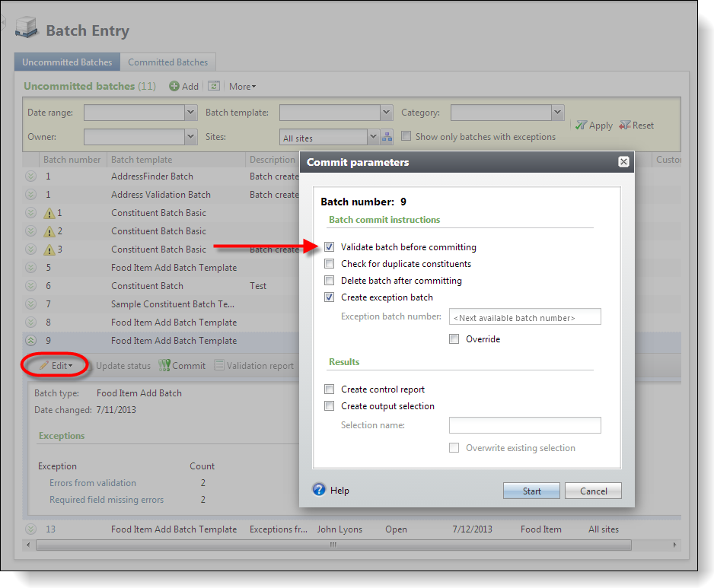The width and height of the screenshot is (714, 588).
Task: Check Show only batches with exceptions
Action: pos(406,136)
